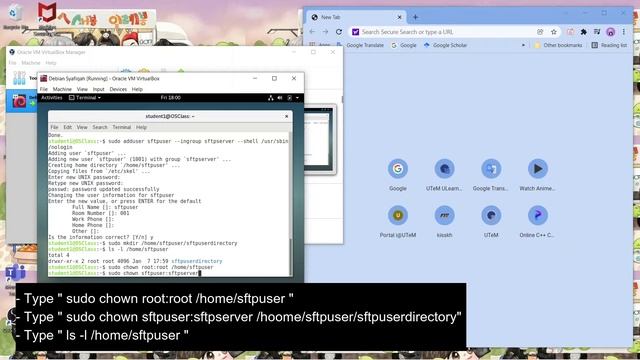This screenshot has width=640, height=360.
Task: Select the Tools icon in VirtualBox Manager
Action: pos(19,78)
